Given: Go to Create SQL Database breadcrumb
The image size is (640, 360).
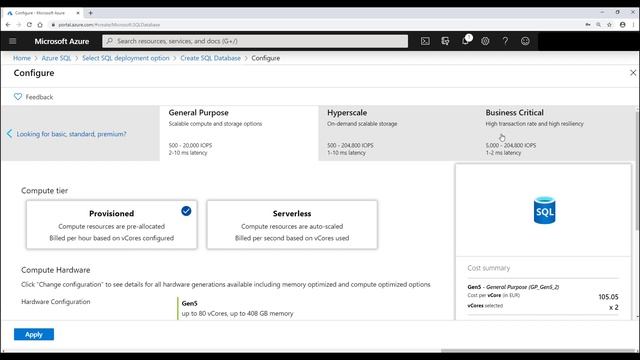Looking at the screenshot, I should click(x=210, y=58).
